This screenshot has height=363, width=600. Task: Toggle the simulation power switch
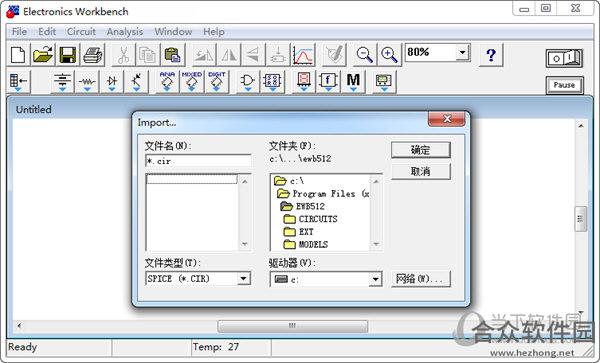click(x=564, y=58)
